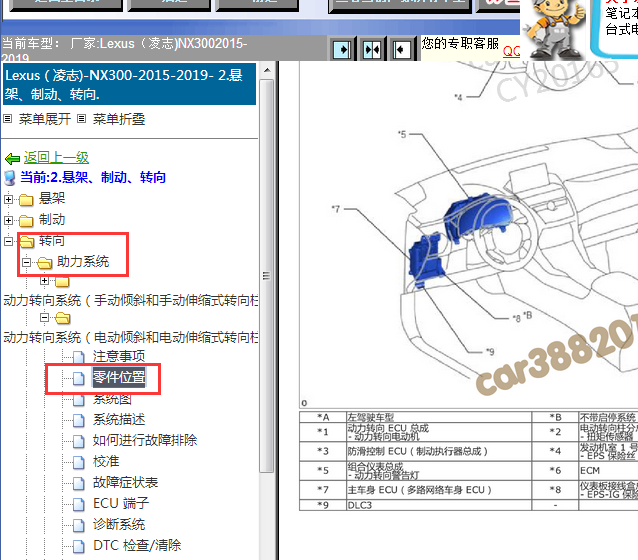
Task: Click the open 转向 folder icon
Action: 27,242
